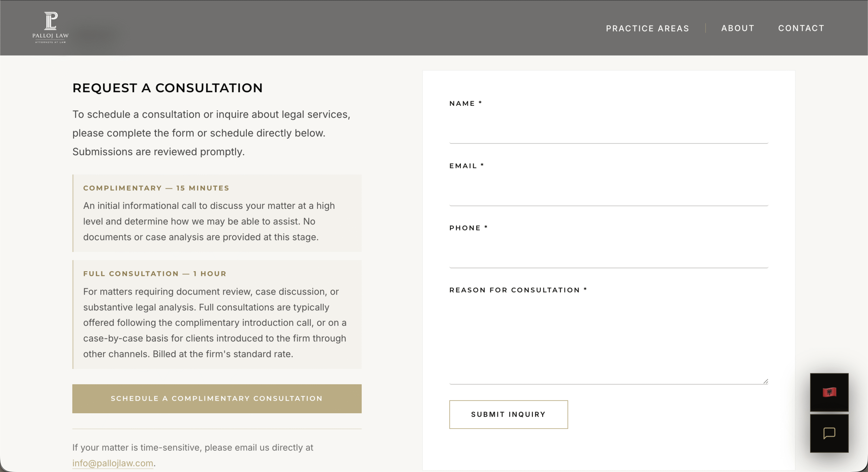Click the Reason for Consultation textarea

point(608,341)
